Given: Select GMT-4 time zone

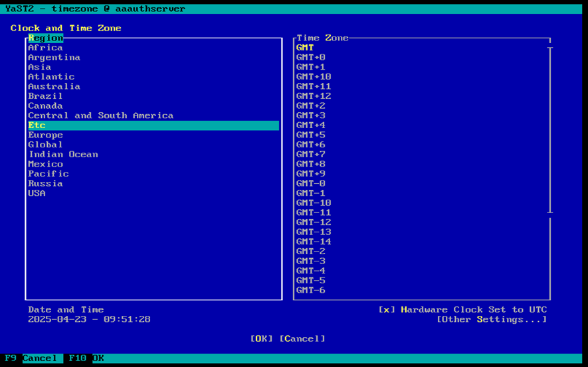Looking at the screenshot, I should (x=311, y=271).
